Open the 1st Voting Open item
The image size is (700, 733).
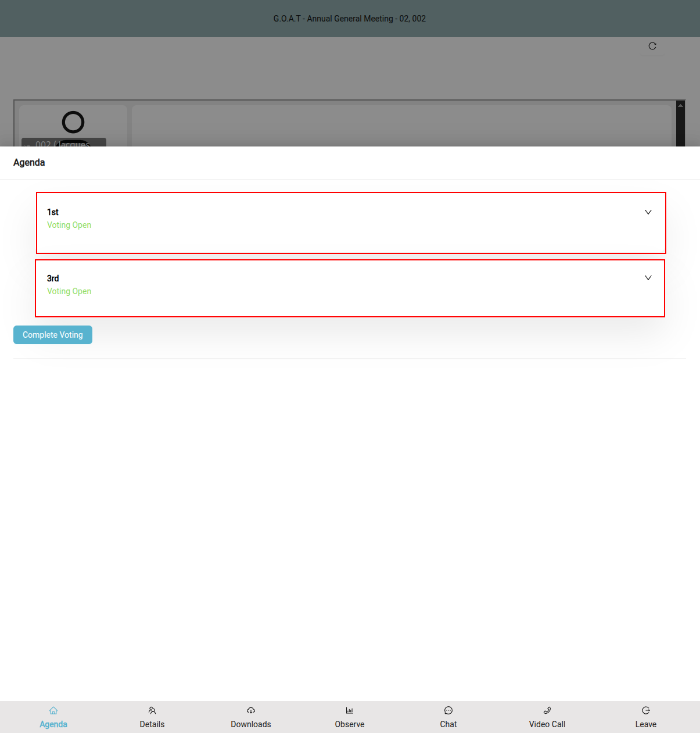click(351, 223)
